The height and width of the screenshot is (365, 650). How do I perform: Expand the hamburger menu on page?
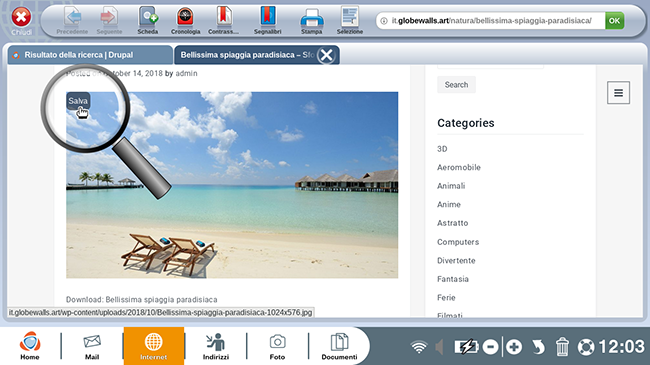pos(618,93)
